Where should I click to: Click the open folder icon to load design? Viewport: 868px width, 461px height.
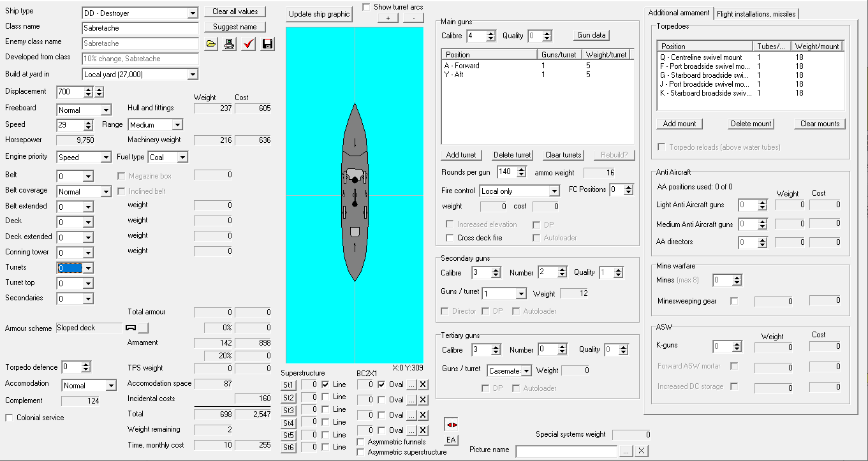pos(211,44)
